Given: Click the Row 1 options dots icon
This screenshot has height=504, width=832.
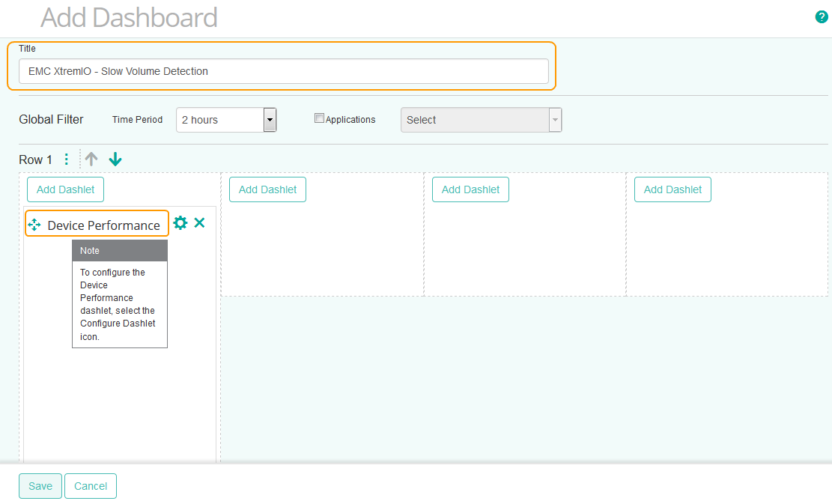Looking at the screenshot, I should 66,159.
